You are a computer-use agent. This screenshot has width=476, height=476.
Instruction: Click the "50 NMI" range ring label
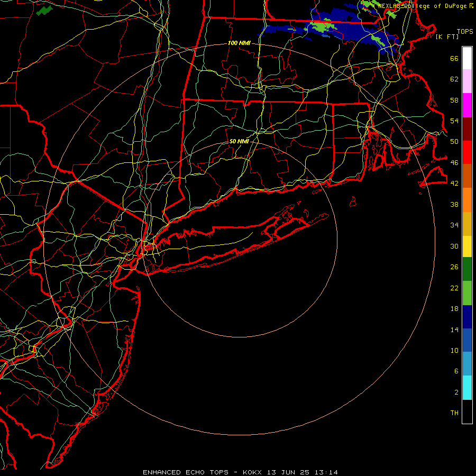pyautogui.click(x=239, y=141)
